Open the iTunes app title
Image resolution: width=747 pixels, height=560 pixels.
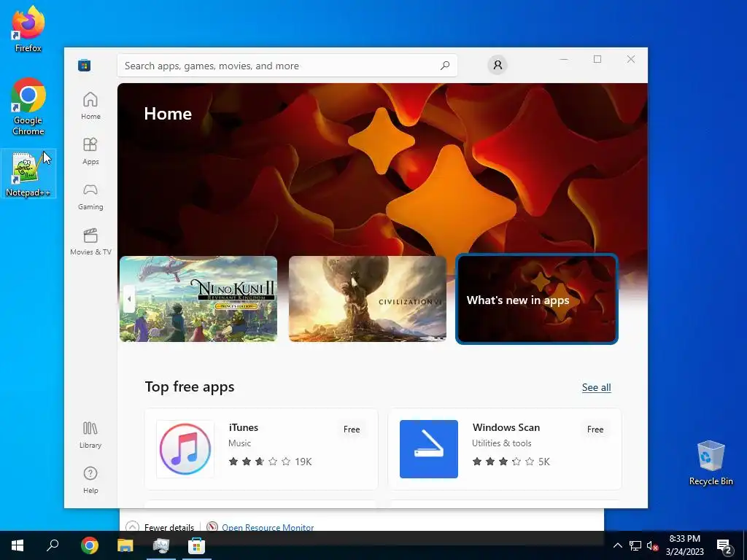244,427
